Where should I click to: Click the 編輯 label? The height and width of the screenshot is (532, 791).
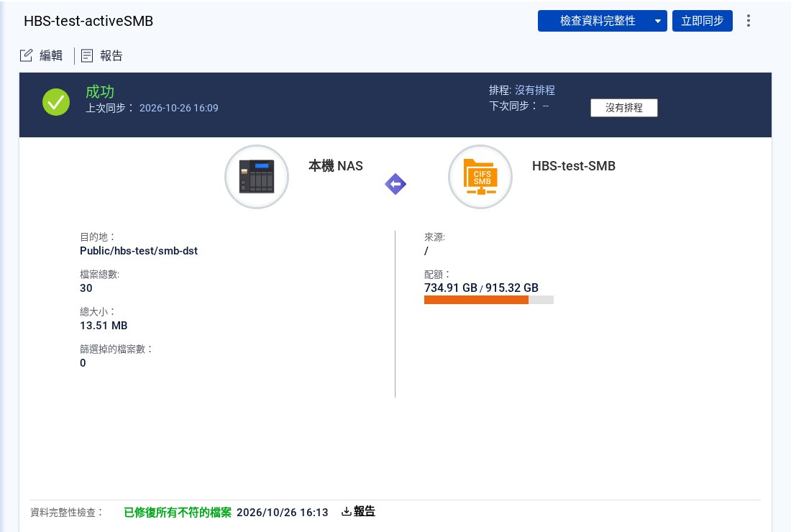[x=51, y=55]
